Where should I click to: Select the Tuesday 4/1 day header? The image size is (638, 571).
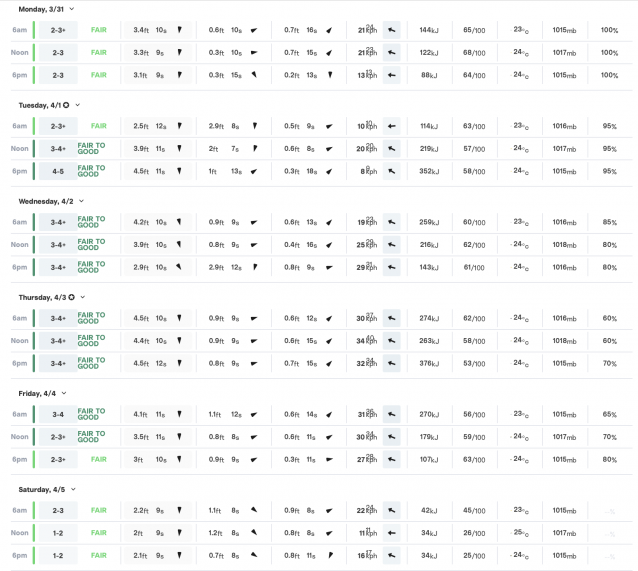(x=39, y=105)
